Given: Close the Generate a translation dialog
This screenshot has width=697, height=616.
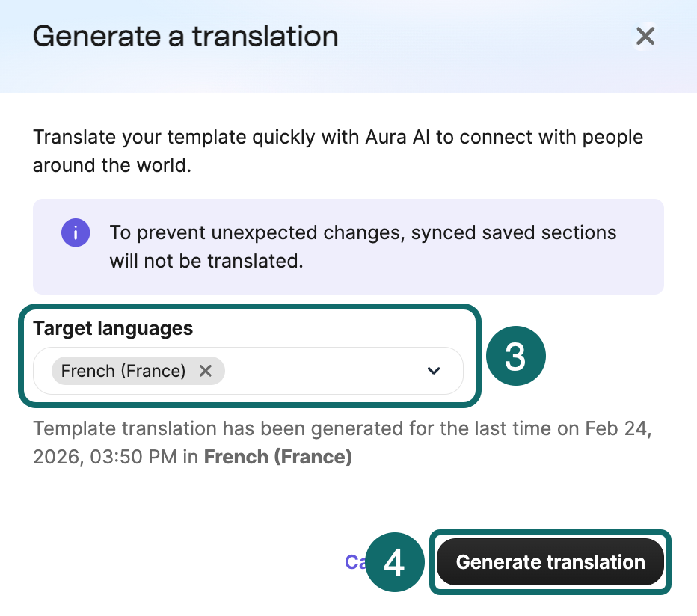Looking at the screenshot, I should pos(645,36).
